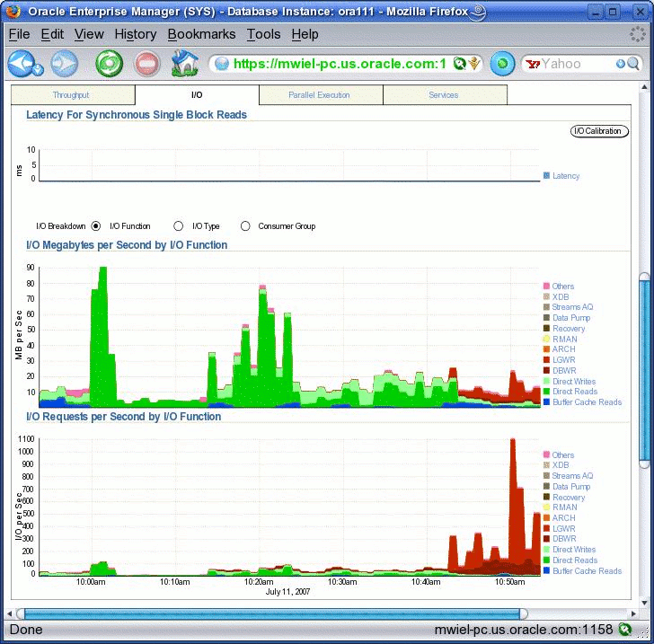654x644 pixels.
Task: Click the vertical scrollbar thumb
Action: pos(644,371)
